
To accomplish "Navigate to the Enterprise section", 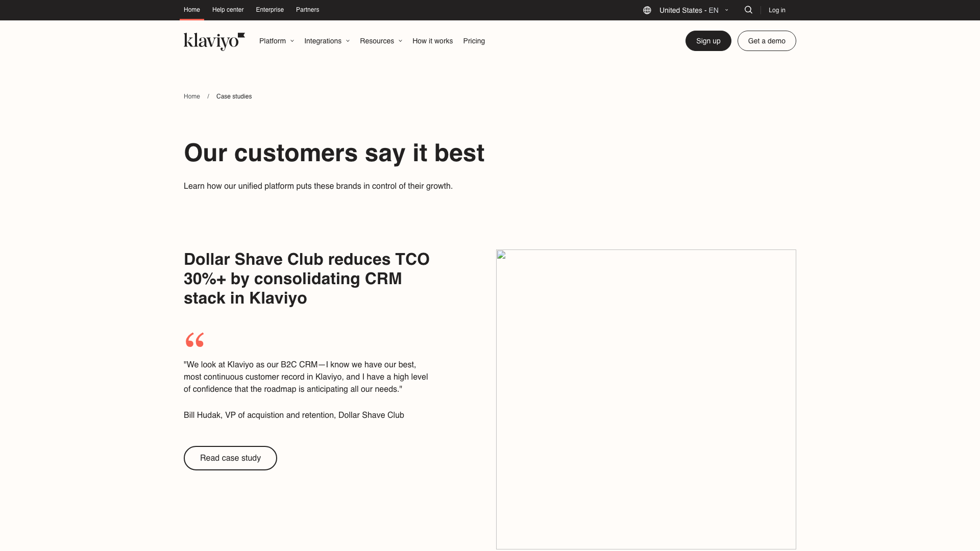I will (269, 10).
